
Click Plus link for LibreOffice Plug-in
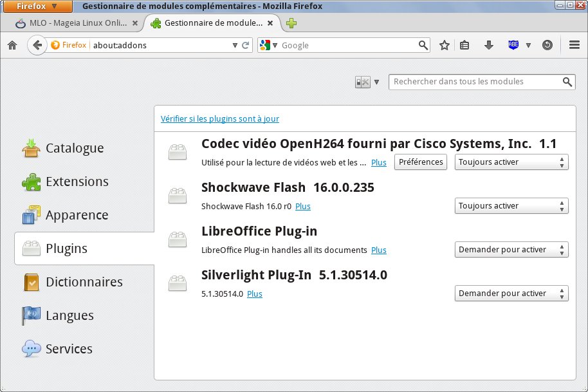(379, 250)
